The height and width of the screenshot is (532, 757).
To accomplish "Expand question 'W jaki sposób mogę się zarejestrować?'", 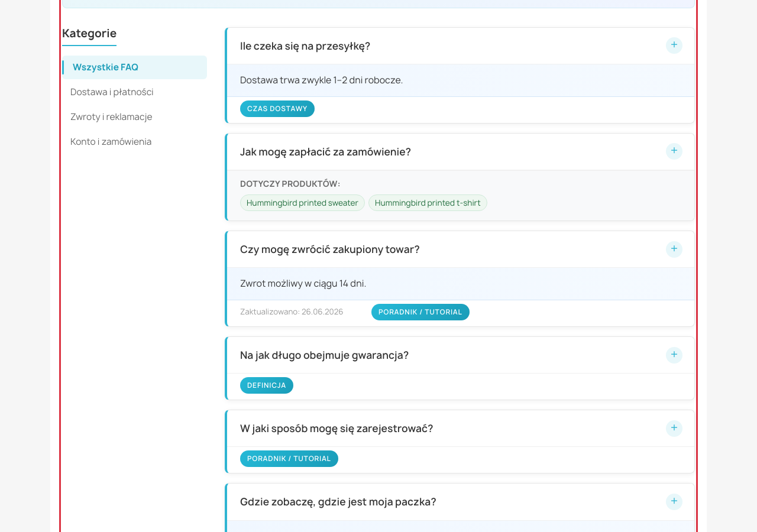I will click(x=461, y=429).
